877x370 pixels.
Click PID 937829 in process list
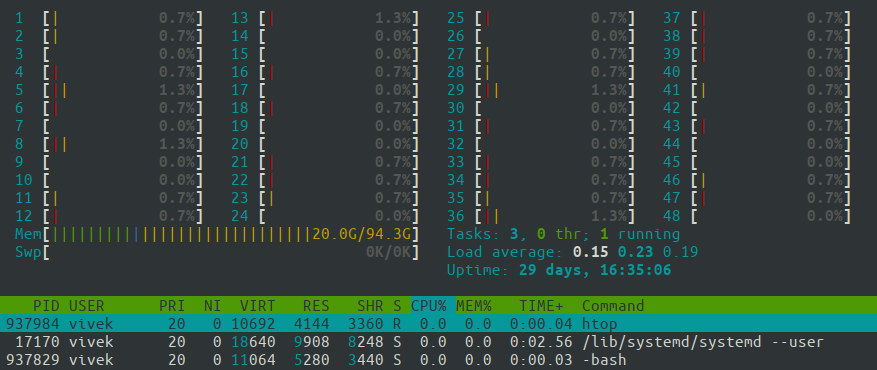coord(32,359)
